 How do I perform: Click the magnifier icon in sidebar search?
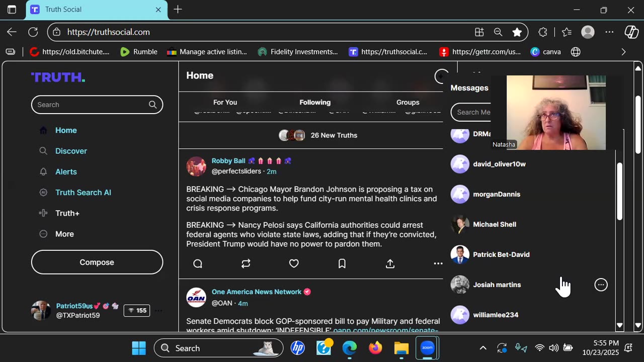click(x=152, y=105)
